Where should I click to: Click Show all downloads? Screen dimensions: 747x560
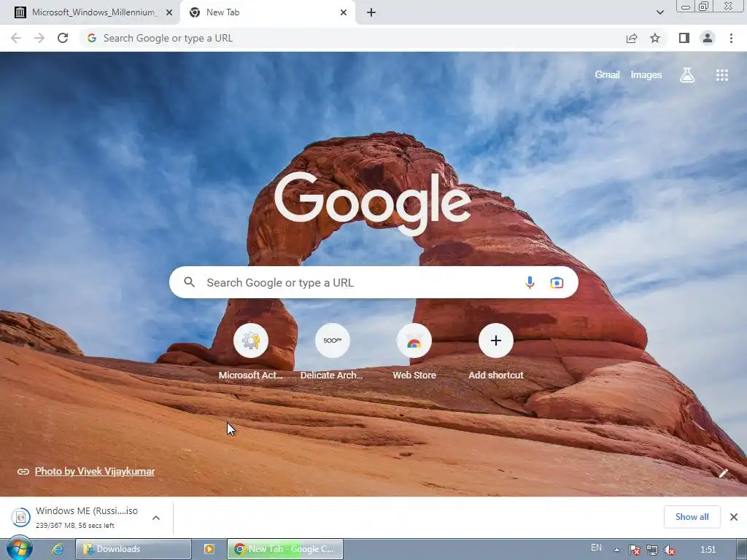coord(692,517)
